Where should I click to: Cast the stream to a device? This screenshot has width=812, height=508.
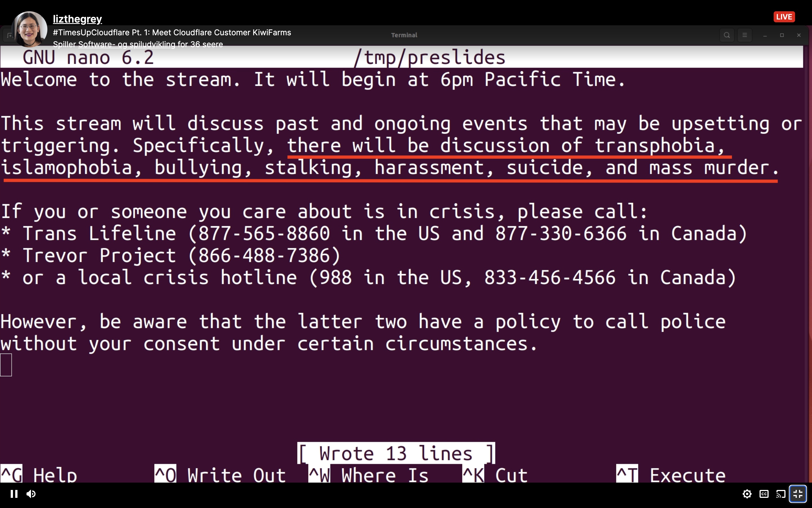(x=781, y=494)
